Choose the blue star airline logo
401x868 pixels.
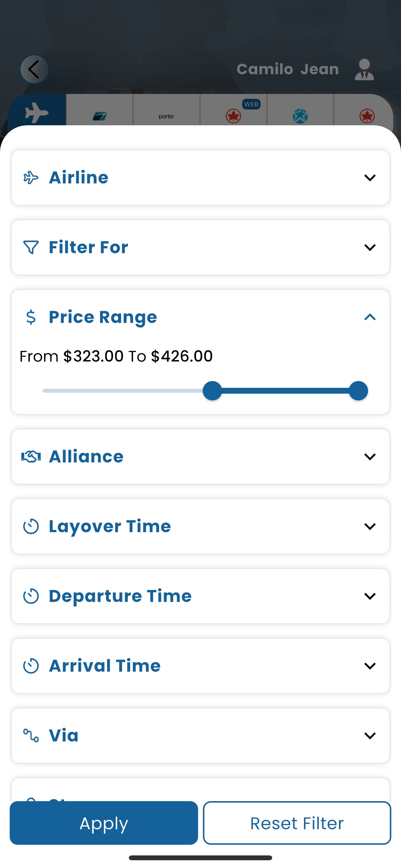[x=300, y=116]
